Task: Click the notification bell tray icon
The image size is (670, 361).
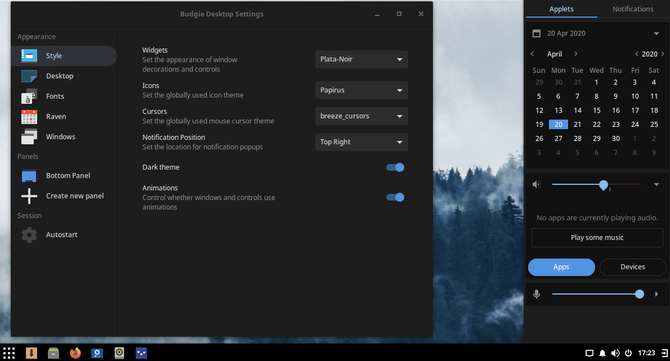Action: coord(602,353)
